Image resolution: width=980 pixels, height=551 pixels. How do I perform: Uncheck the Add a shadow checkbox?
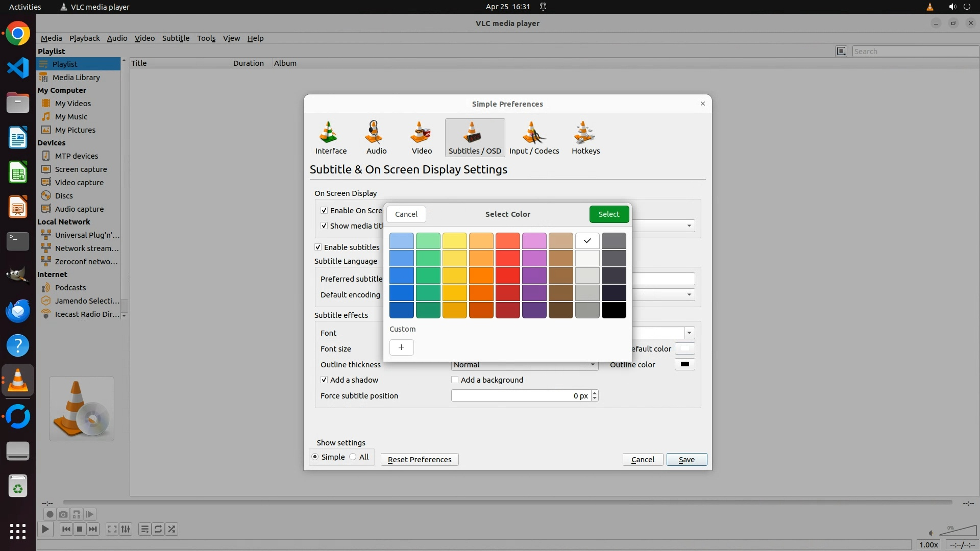pos(324,380)
